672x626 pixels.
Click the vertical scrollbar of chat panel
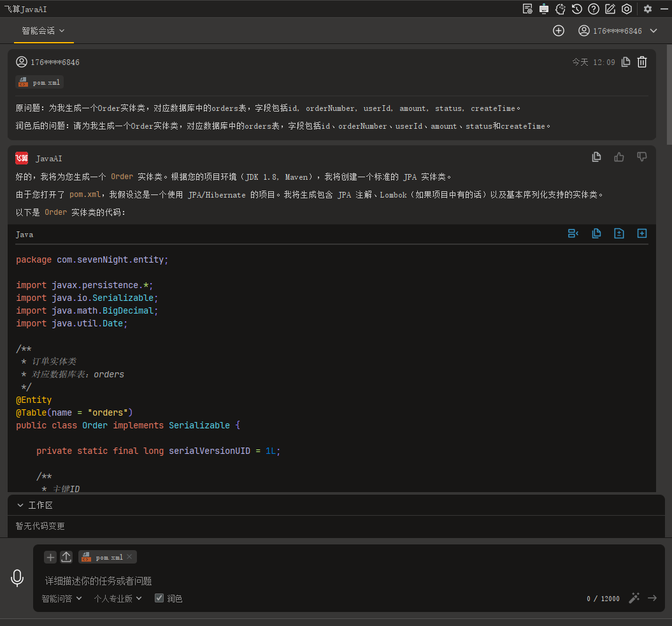point(669,94)
